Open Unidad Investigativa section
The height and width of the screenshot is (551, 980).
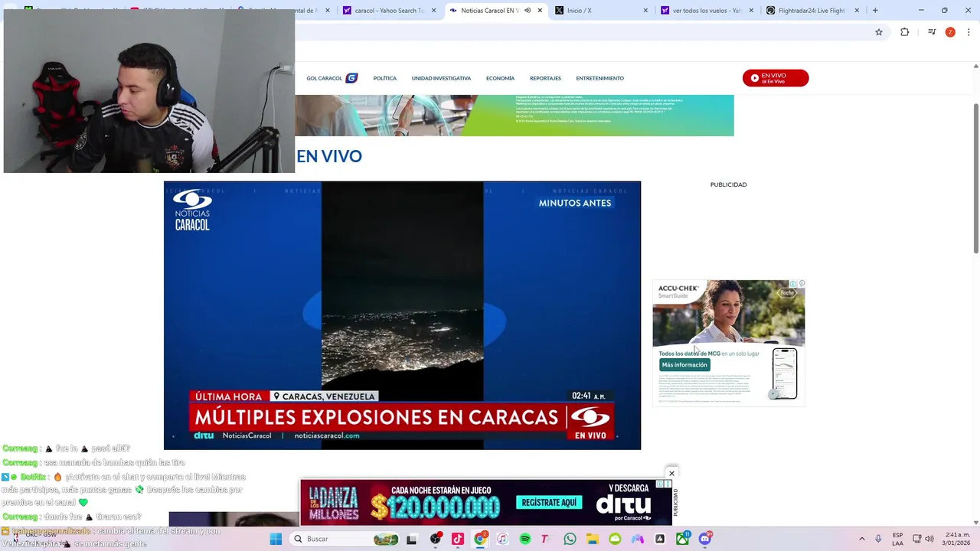(441, 78)
